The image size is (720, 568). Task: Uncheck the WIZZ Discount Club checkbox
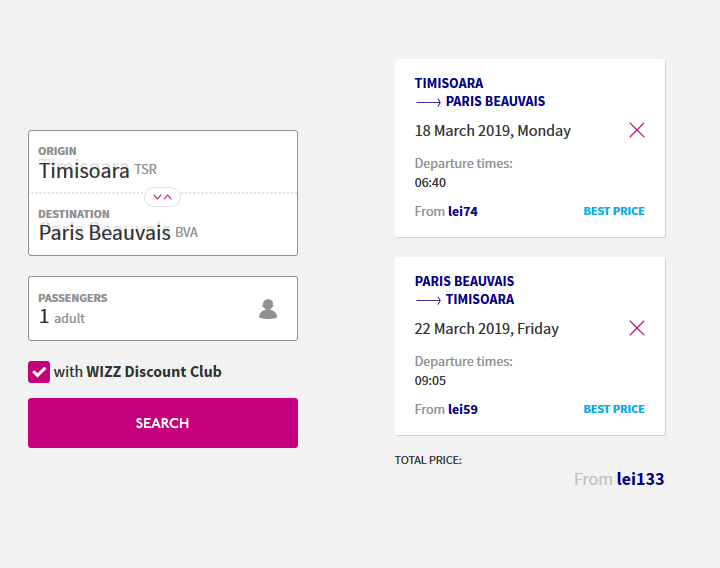click(x=39, y=372)
